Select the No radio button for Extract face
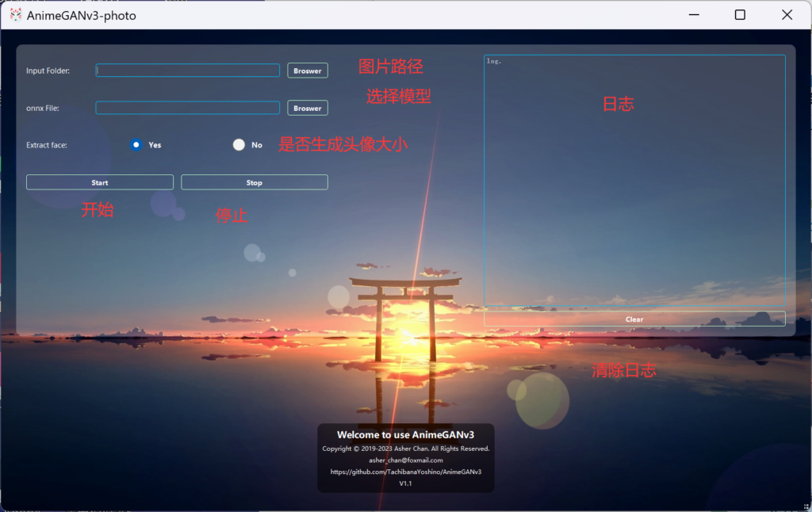 (239, 145)
